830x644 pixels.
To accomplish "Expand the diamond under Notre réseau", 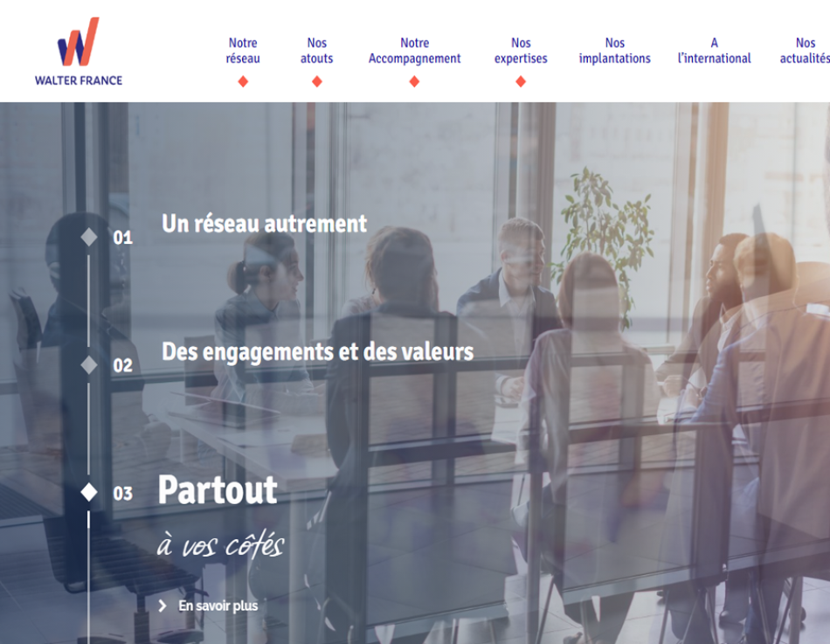I will [x=243, y=81].
